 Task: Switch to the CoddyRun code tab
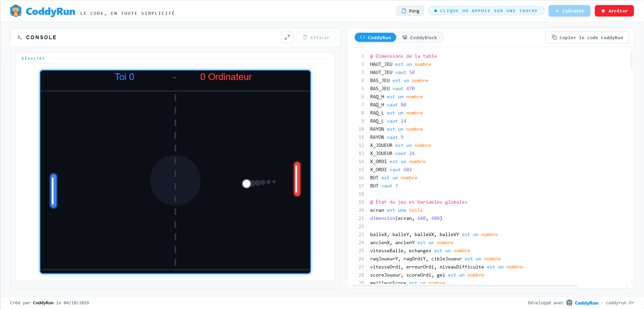(x=375, y=37)
